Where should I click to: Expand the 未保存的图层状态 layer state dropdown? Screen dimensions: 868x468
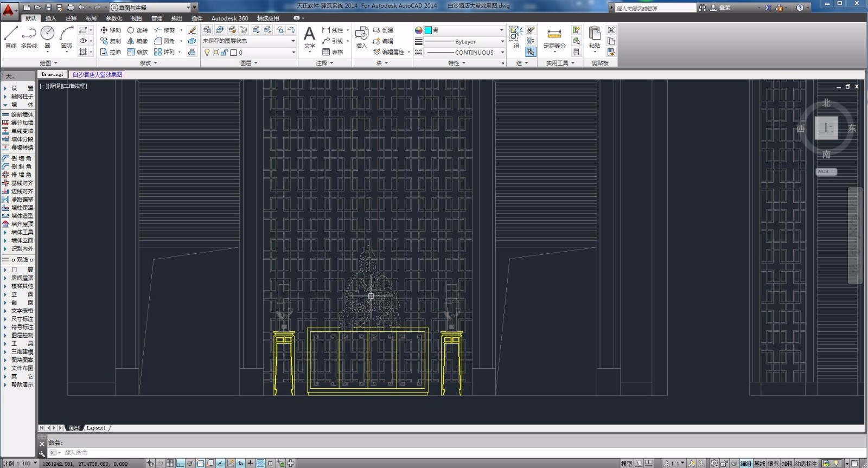pyautogui.click(x=293, y=41)
